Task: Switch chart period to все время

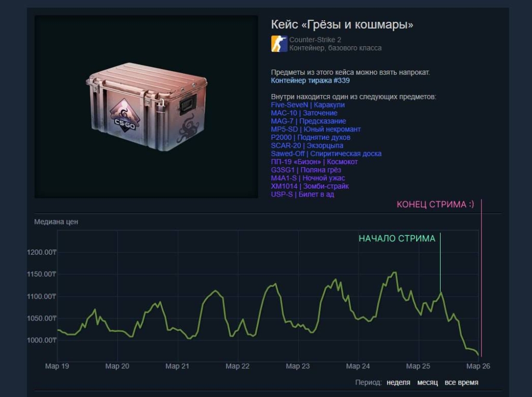Action: click(x=461, y=382)
